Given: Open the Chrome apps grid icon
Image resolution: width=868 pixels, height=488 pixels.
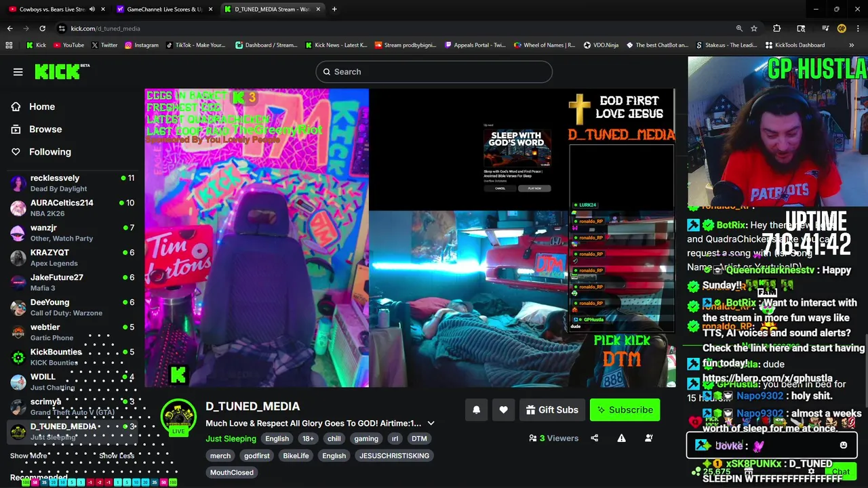Looking at the screenshot, I should (9, 45).
